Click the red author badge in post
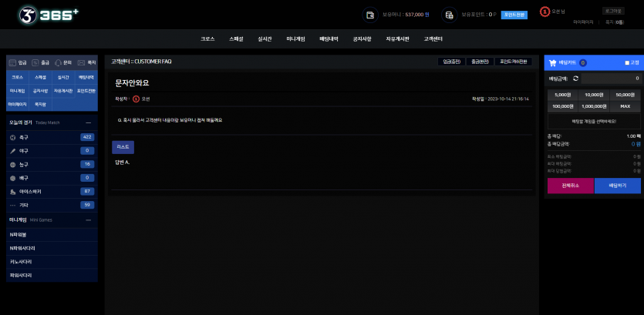The height and width of the screenshot is (315, 644). coord(136,99)
